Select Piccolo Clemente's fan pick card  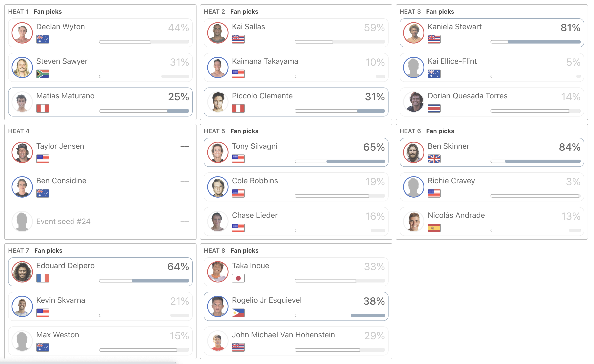[x=296, y=102]
